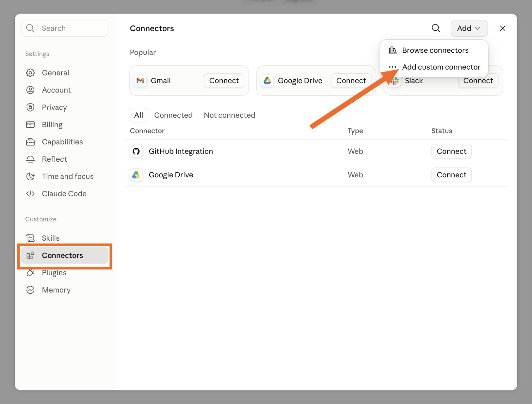Click the Time and focus moon icon
The width and height of the screenshot is (532, 404).
tap(30, 176)
